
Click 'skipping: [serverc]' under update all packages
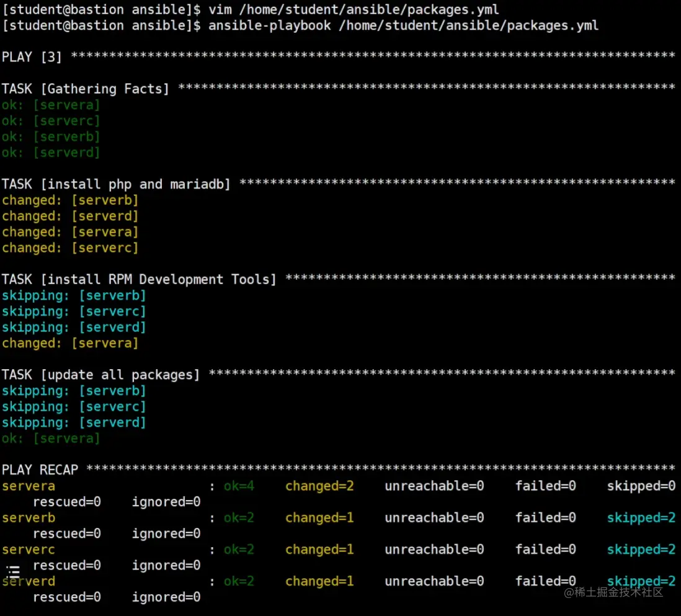[x=74, y=406]
